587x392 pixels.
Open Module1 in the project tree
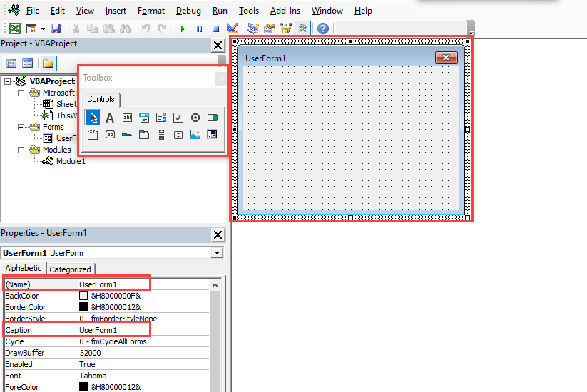[x=71, y=161]
